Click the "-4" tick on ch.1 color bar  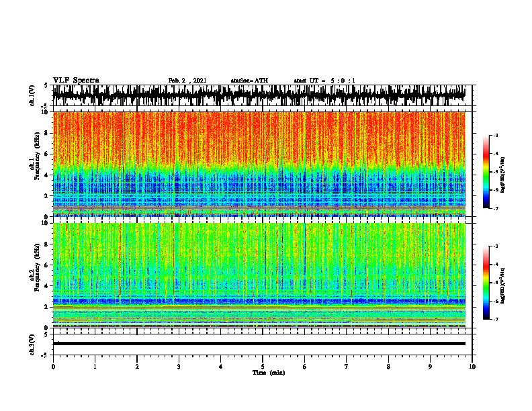pyautogui.click(x=496, y=154)
